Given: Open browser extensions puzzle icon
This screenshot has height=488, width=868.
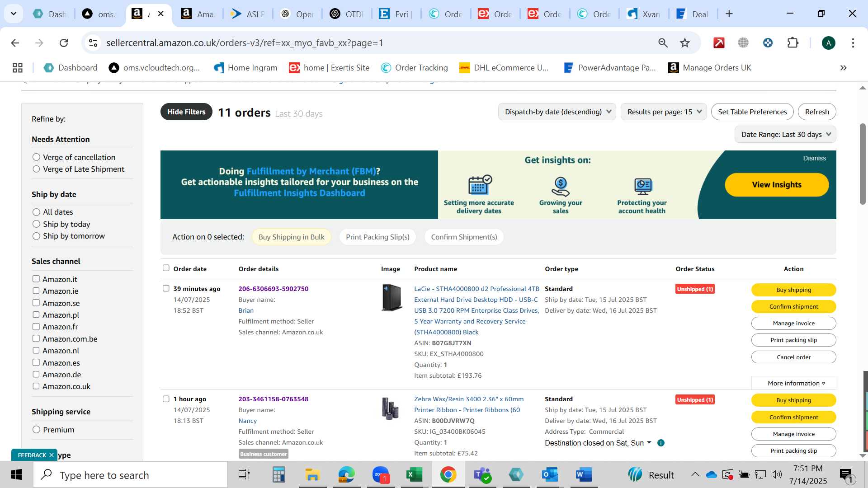Looking at the screenshot, I should tap(793, 43).
